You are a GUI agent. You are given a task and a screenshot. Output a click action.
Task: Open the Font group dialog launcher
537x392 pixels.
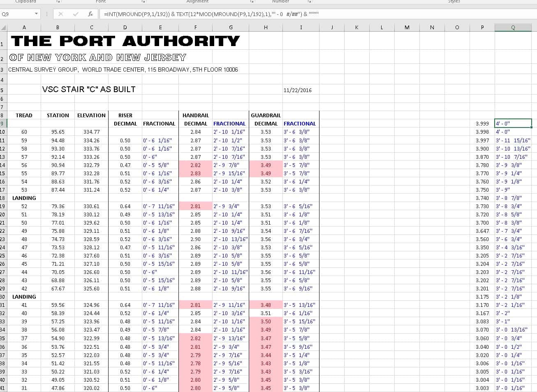click(x=143, y=2)
